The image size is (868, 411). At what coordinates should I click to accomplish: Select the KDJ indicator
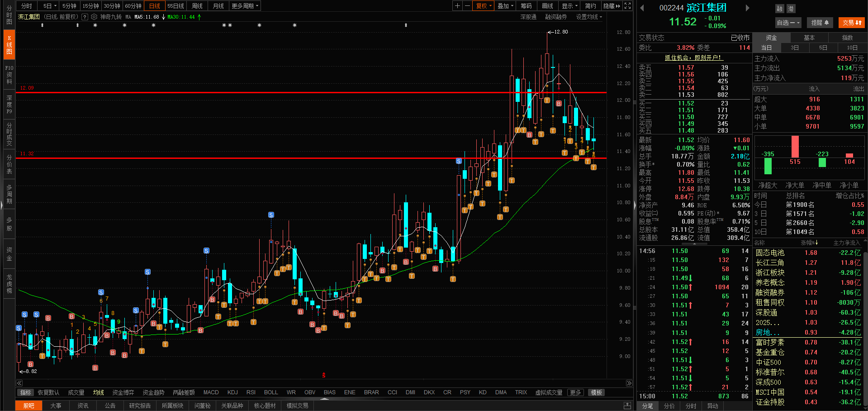(x=232, y=392)
